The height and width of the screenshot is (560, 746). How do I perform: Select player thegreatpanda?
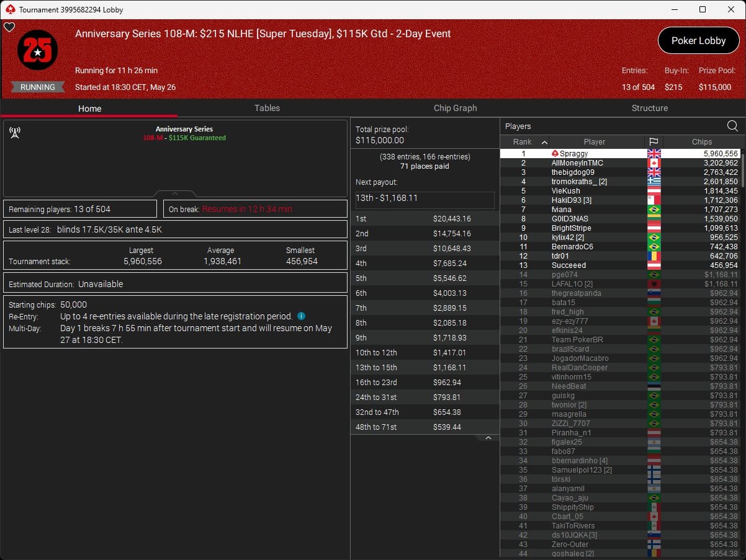(x=620, y=293)
